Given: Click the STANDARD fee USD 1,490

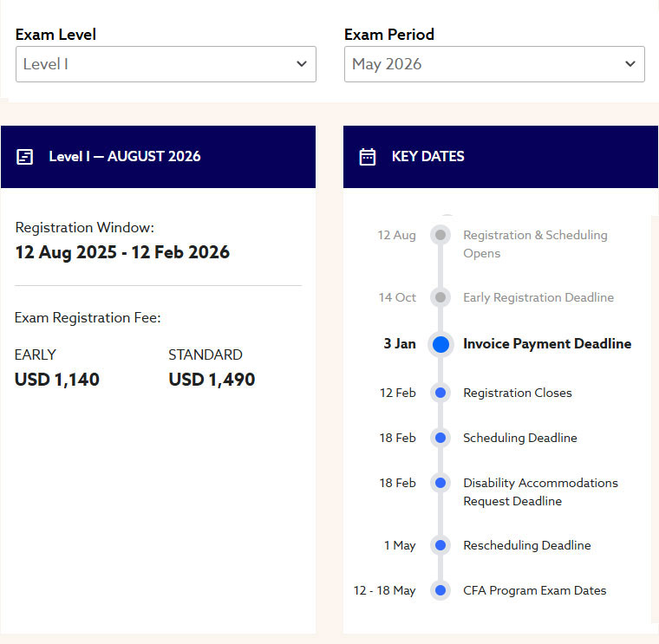Looking at the screenshot, I should 212,380.
